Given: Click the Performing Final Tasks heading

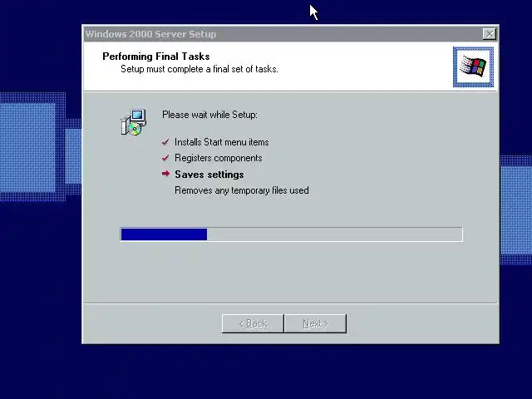Looking at the screenshot, I should (x=156, y=57).
